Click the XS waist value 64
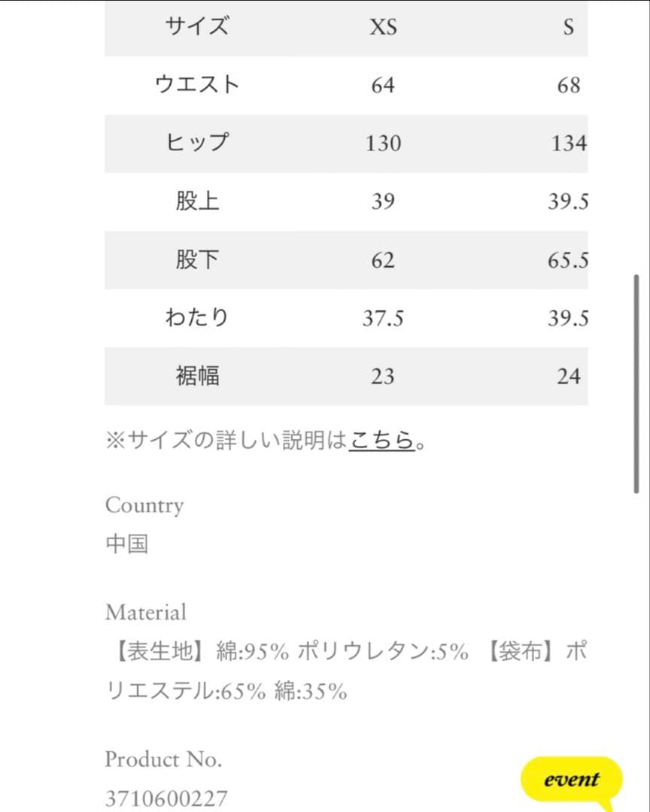This screenshot has width=650, height=812. click(383, 86)
